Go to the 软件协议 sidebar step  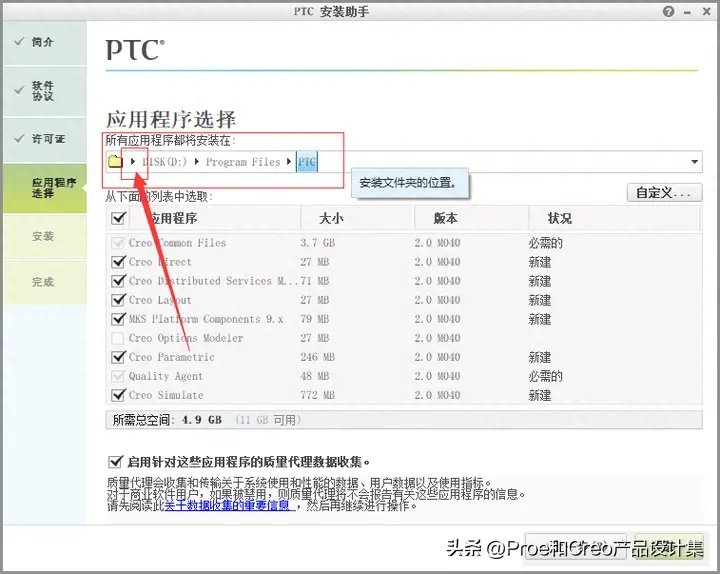coord(45,91)
